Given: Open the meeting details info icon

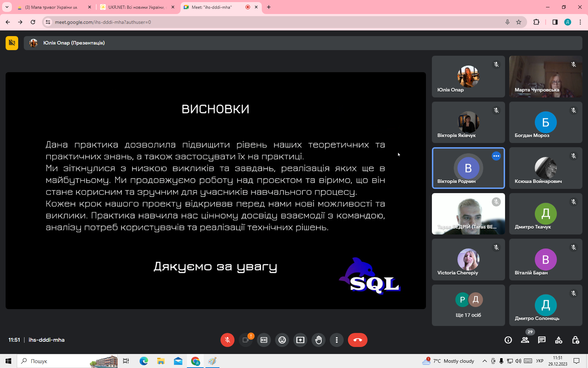Looking at the screenshot, I should [x=508, y=340].
